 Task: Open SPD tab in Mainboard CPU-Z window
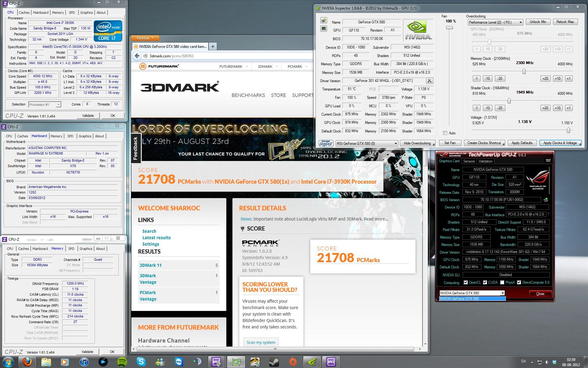pos(70,136)
